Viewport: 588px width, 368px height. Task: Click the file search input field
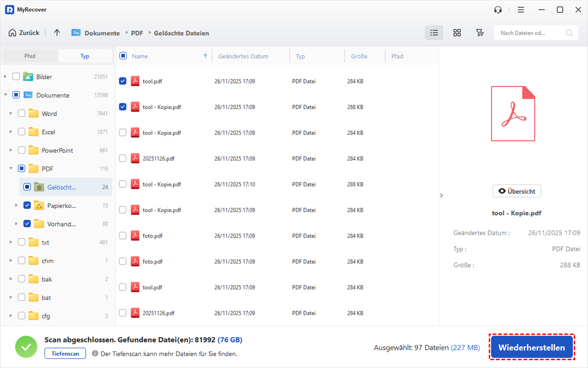click(529, 33)
